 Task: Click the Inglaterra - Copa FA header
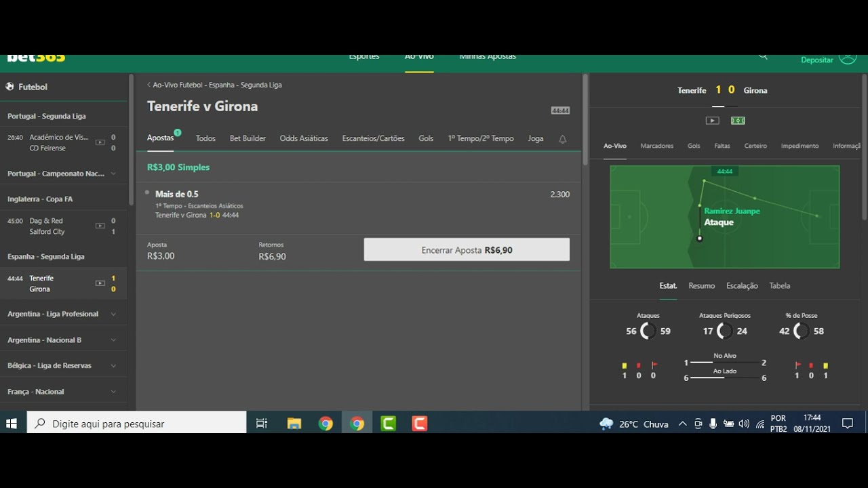40,199
